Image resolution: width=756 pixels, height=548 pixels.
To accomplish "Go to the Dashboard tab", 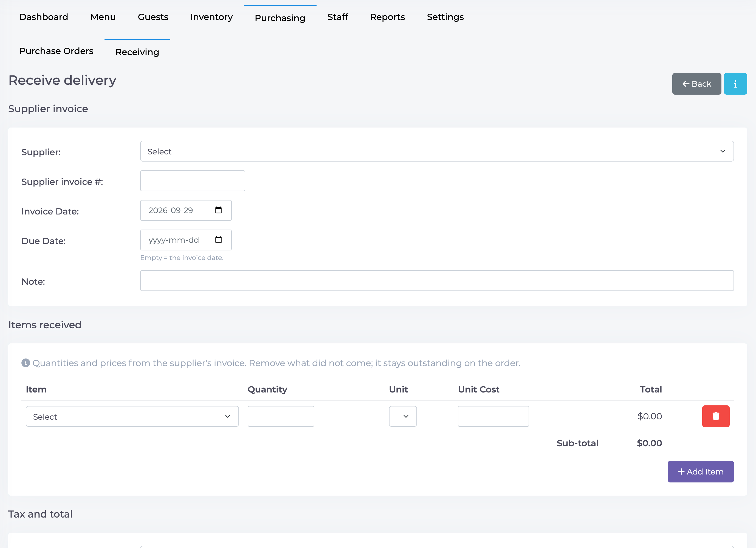I will (44, 17).
